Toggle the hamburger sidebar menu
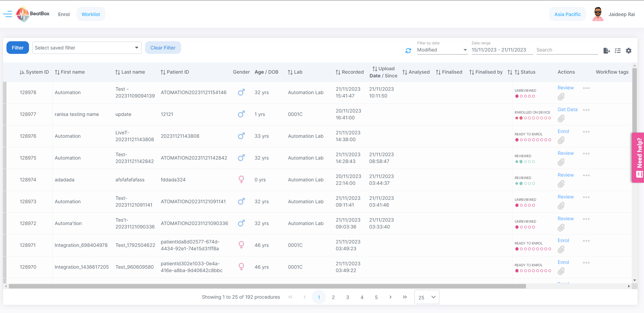The image size is (644, 313). (8, 14)
